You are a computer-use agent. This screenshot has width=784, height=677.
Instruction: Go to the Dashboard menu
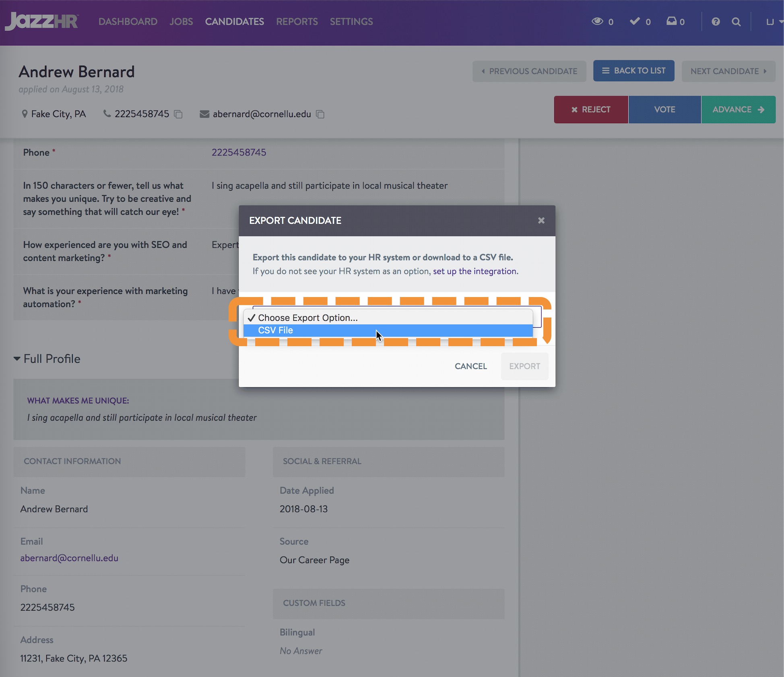coord(128,22)
